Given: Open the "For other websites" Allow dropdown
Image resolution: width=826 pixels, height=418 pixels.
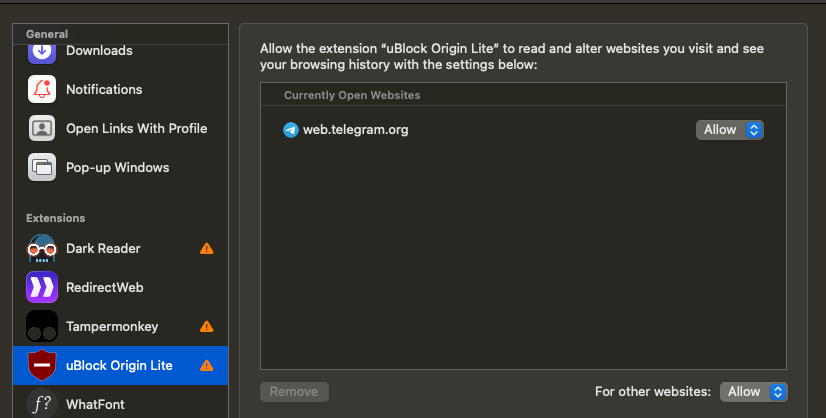Looking at the screenshot, I should pos(754,392).
